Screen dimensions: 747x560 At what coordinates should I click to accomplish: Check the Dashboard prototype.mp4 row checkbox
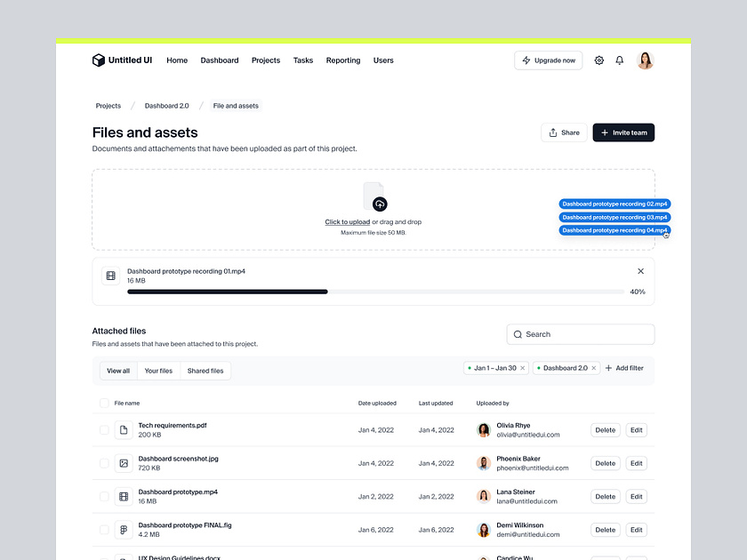(104, 496)
